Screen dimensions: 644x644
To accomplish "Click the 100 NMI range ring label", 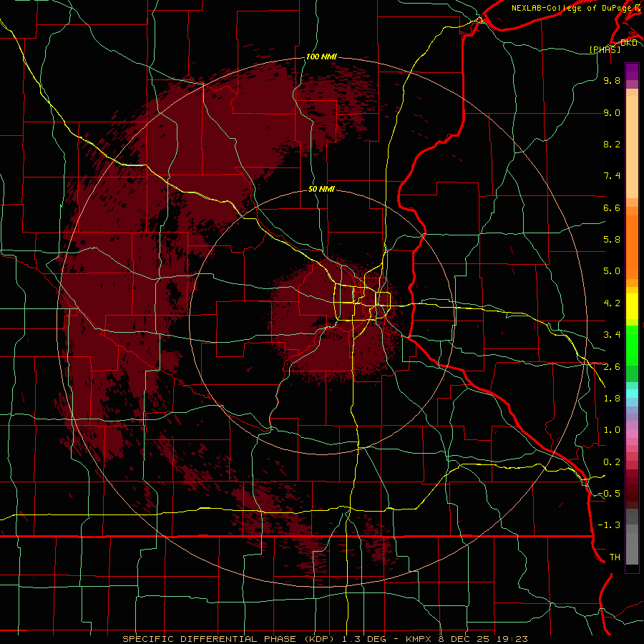I will [321, 57].
